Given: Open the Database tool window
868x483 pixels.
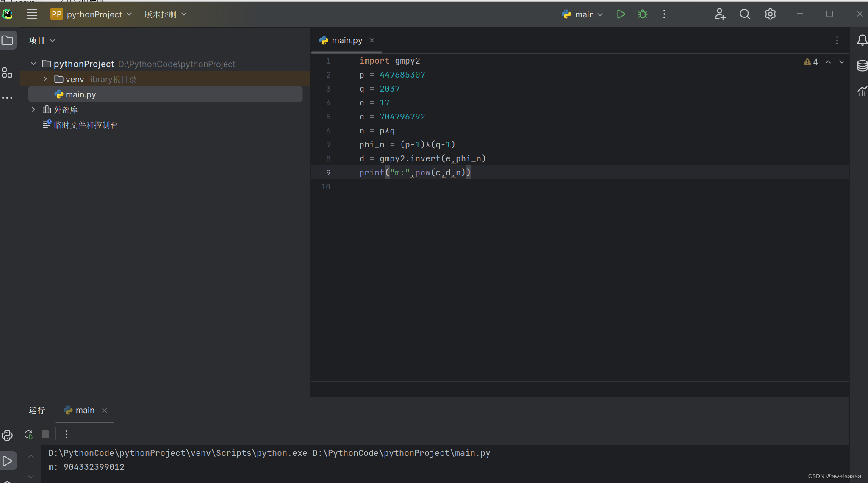Looking at the screenshot, I should pos(862,66).
